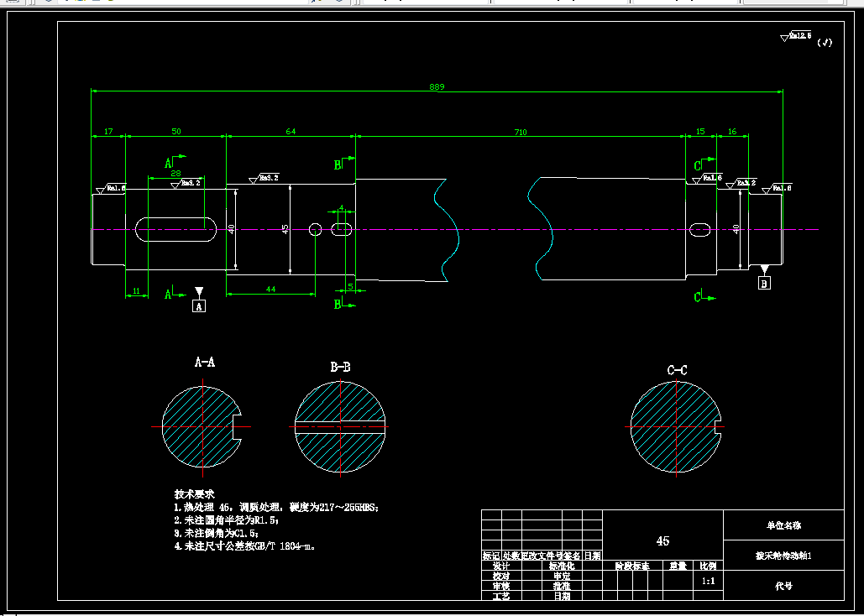The image size is (864, 616).
Task: Pick the 审核 row label
Action: (x=501, y=586)
